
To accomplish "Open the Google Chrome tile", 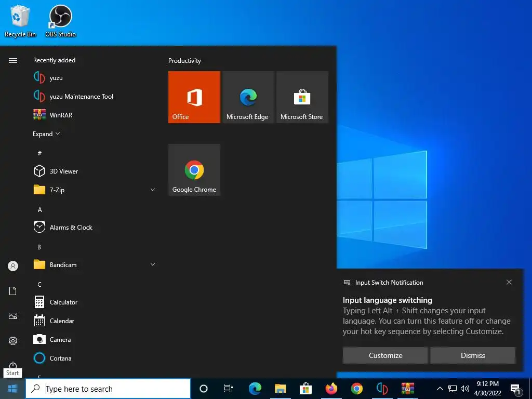I will (194, 170).
